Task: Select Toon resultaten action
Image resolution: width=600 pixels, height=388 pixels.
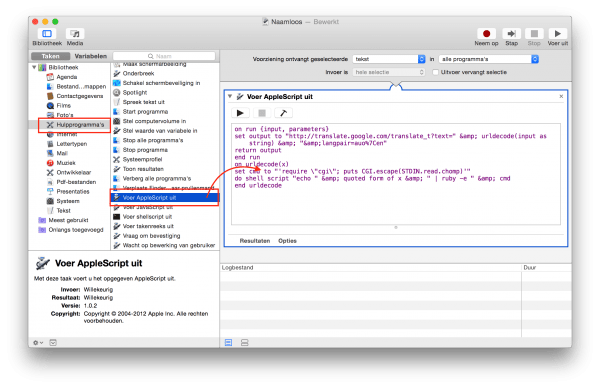Action: pos(139,169)
